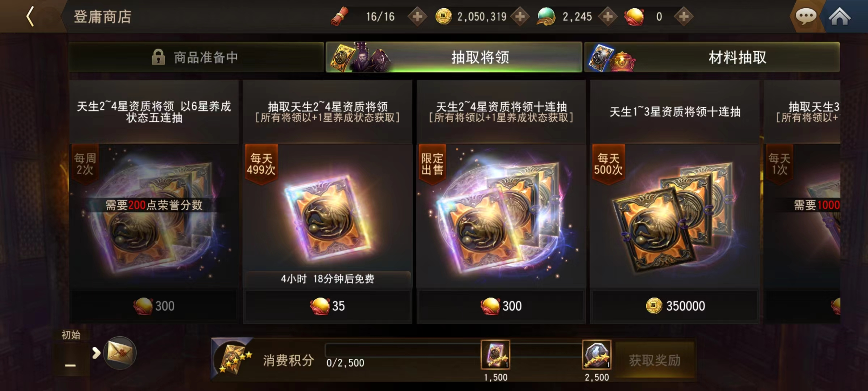Expand the 初始 arrow chevron
The width and height of the screenshot is (868, 391).
point(96,353)
